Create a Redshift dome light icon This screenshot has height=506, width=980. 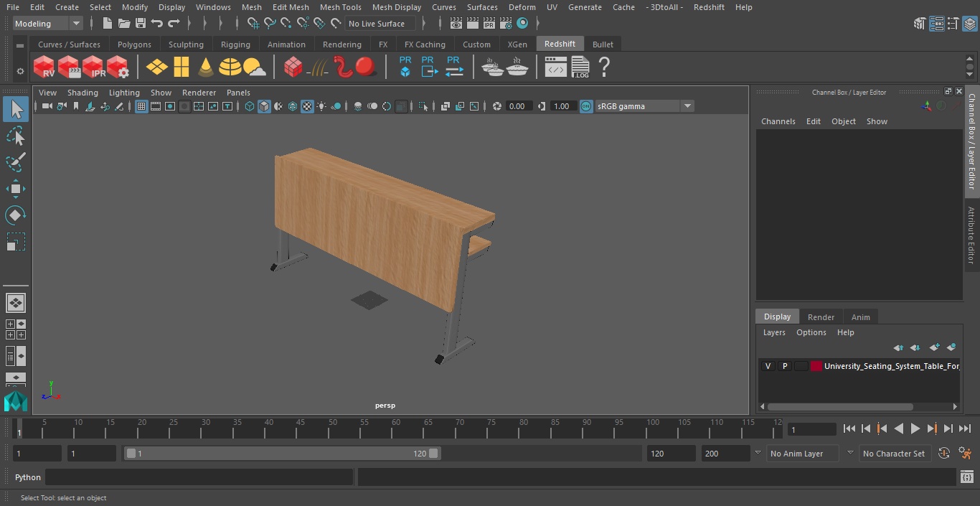[x=230, y=67]
